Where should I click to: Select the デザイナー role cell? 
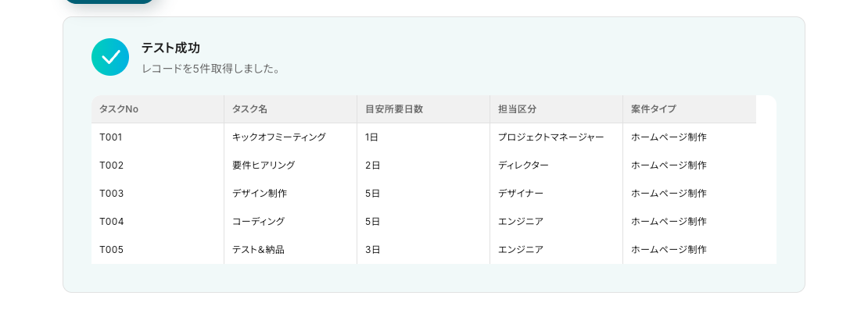coord(521,194)
